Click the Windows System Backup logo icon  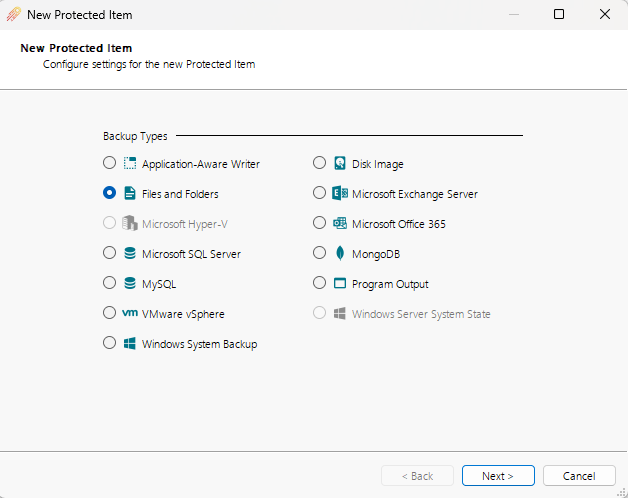point(129,344)
